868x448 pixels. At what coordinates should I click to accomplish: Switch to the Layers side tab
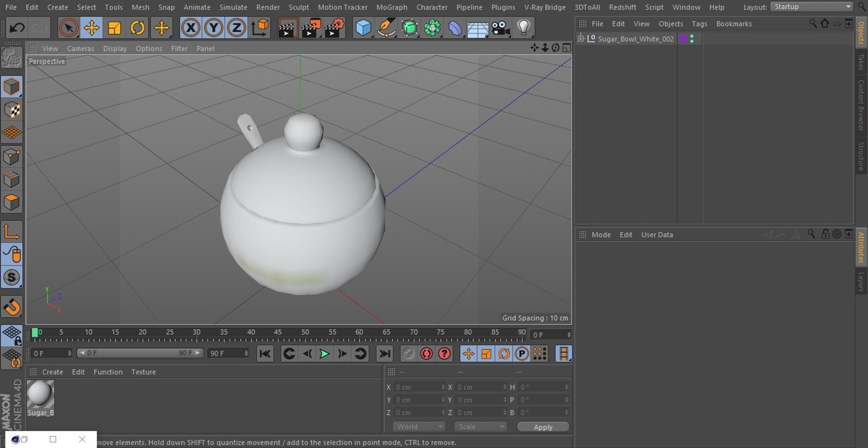(861, 282)
